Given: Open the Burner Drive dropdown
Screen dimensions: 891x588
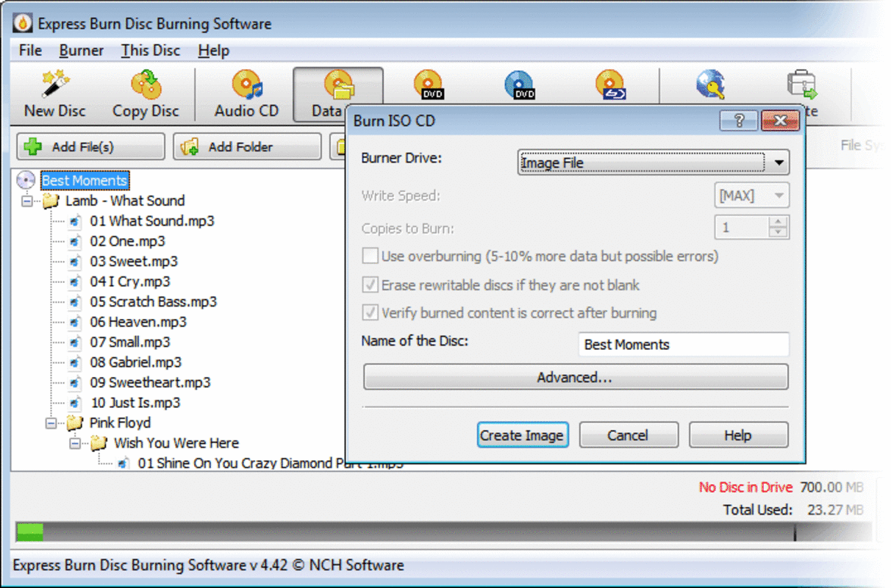Looking at the screenshot, I should pos(779,162).
